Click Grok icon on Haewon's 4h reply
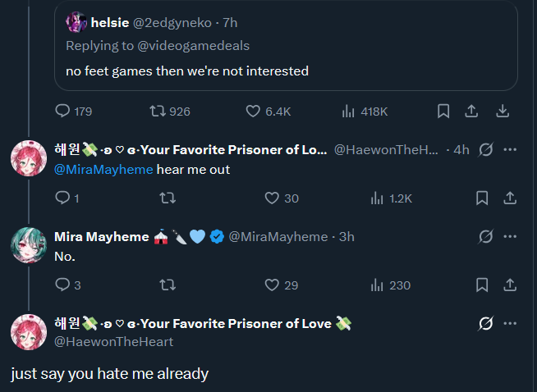This screenshot has height=392, width=537. pos(485,149)
